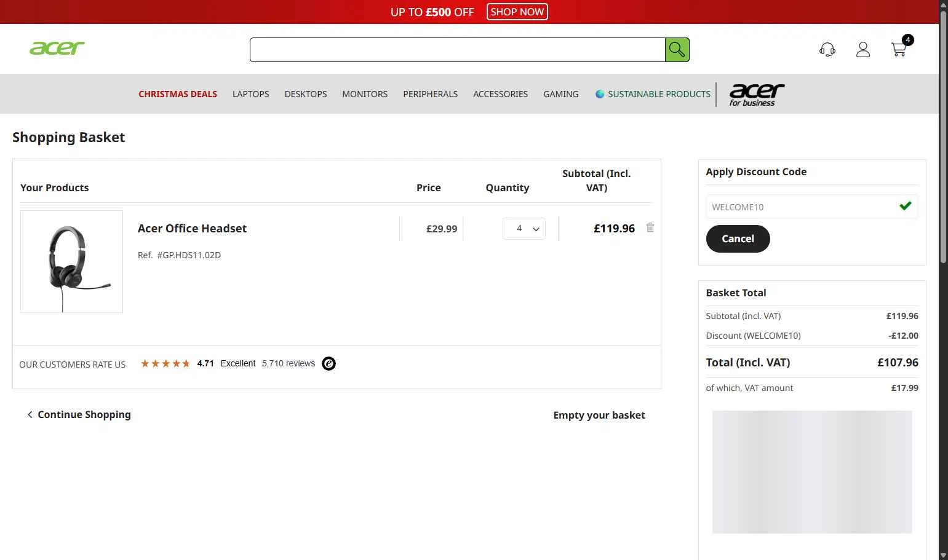This screenshot has width=948, height=560.
Task: Open the quantity dropdown showing 4
Action: [x=524, y=229]
